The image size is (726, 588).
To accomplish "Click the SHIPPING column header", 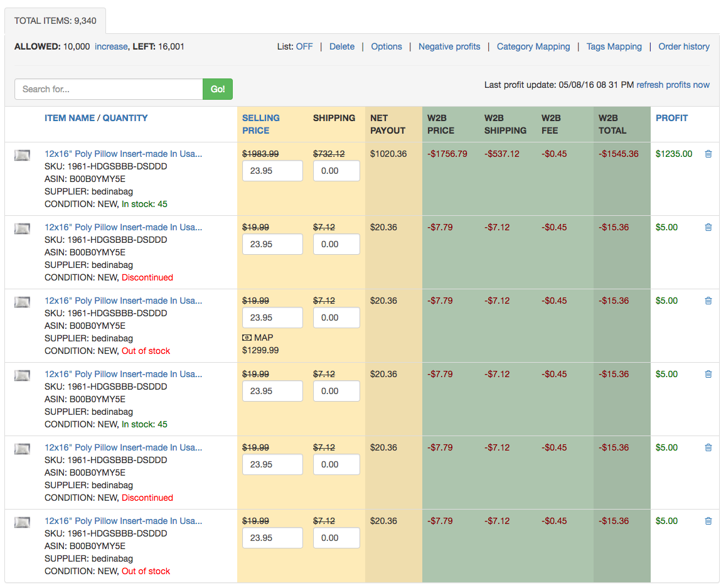I will point(334,118).
